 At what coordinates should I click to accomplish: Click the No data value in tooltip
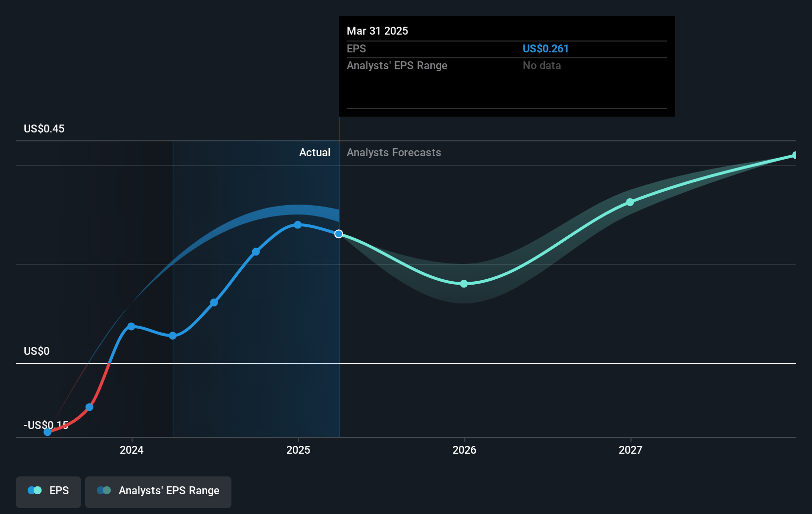coord(541,66)
